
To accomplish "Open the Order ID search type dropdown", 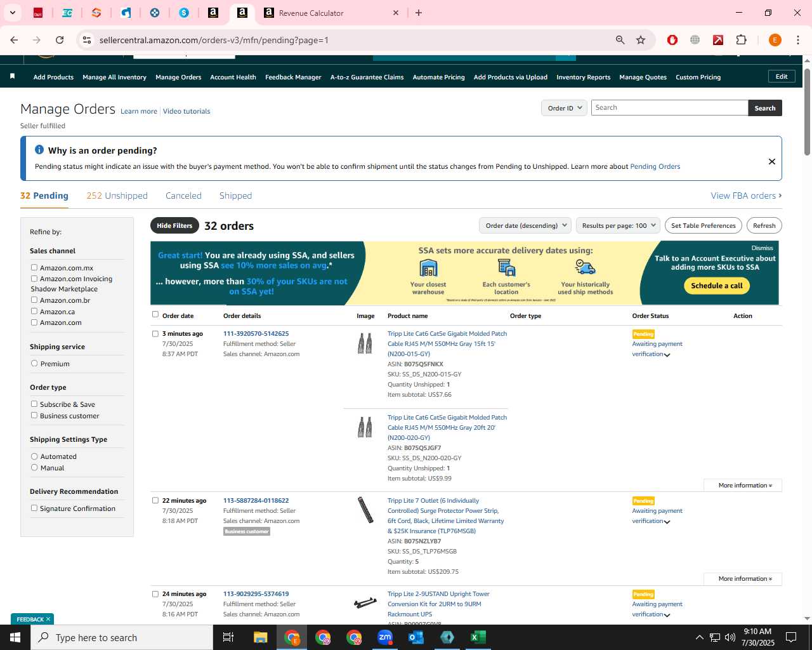I will [564, 108].
